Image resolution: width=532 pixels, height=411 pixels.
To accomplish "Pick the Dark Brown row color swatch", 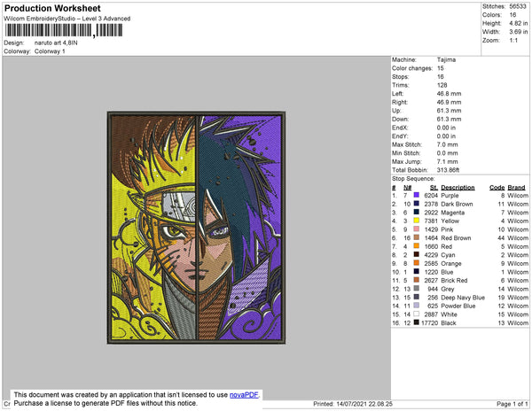I will 417,204.
